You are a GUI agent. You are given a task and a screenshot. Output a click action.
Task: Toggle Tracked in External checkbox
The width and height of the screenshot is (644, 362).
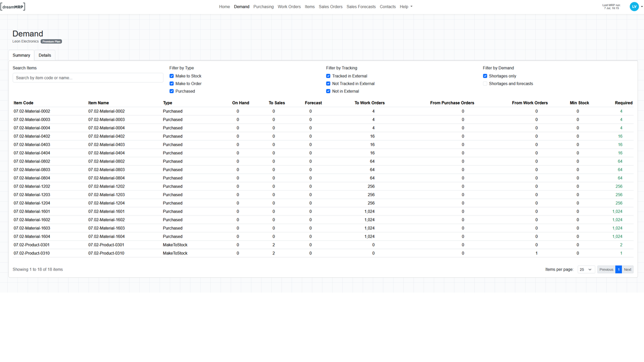328,76
